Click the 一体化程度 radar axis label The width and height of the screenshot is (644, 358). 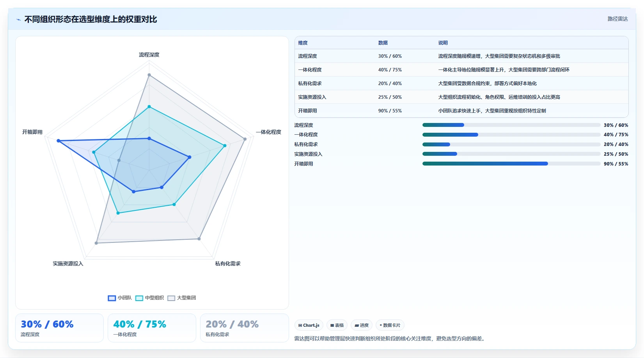[x=269, y=132]
